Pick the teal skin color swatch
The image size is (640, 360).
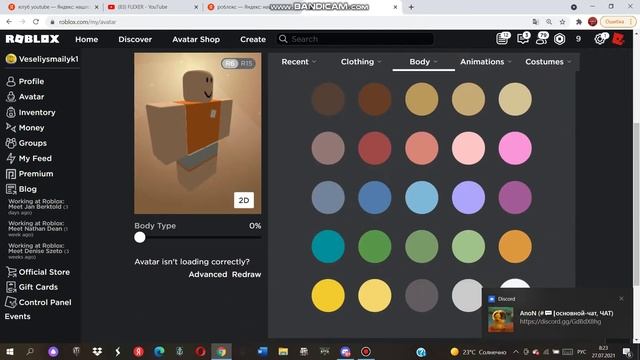point(328,247)
